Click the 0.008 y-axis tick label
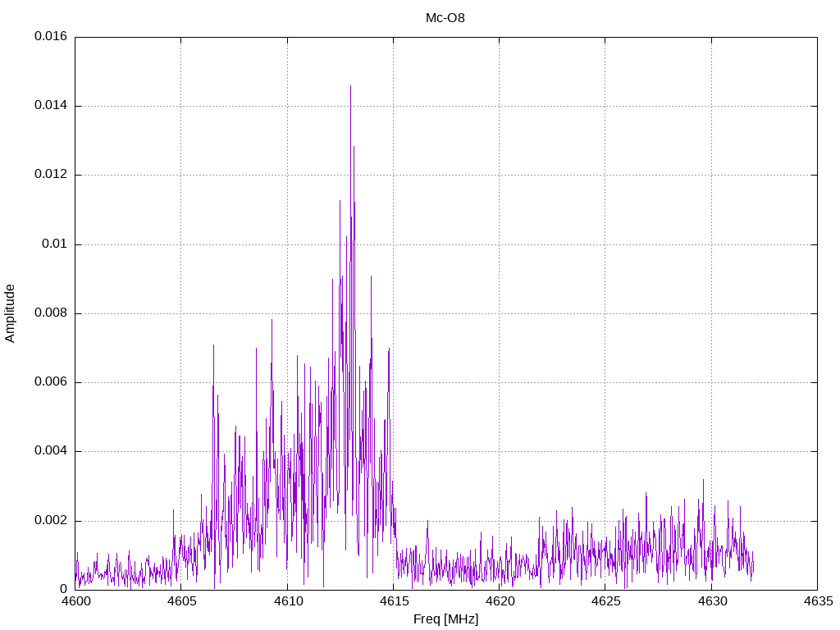The width and height of the screenshot is (840, 630). coord(51,313)
